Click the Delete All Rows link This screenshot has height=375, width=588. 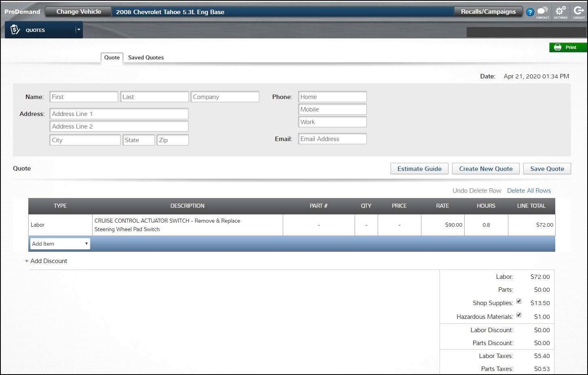click(x=529, y=191)
